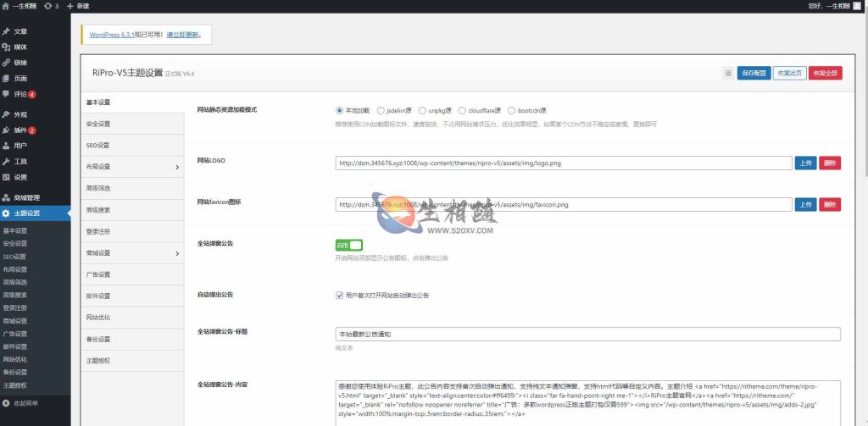Click 删除 button for 网站LOGO

[830, 163]
